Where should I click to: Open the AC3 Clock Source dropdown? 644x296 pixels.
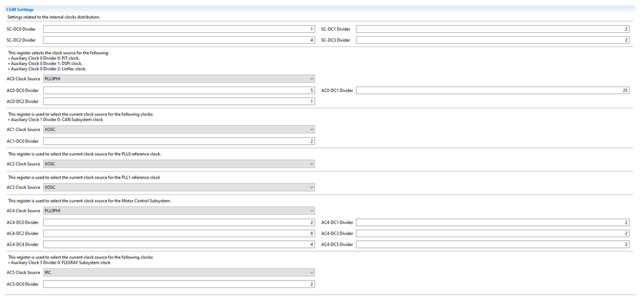179,187
